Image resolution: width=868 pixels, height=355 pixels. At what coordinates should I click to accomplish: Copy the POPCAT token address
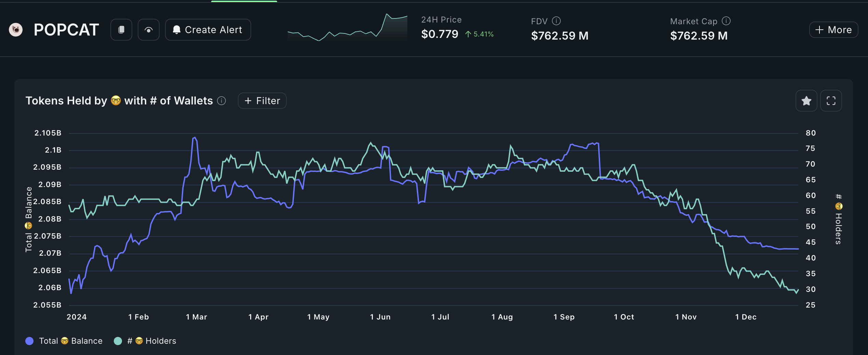tap(121, 30)
